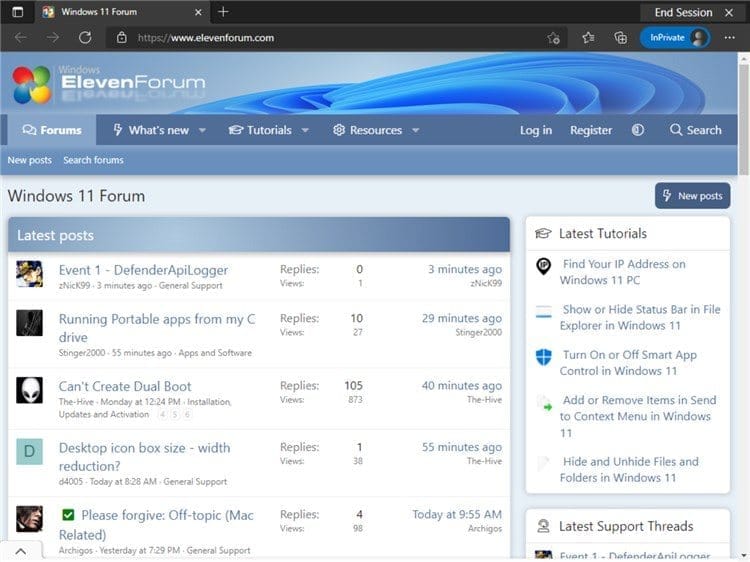Open thread Please forgive: Off-topic (Mac Related)
The image size is (750, 562).
tap(156, 525)
